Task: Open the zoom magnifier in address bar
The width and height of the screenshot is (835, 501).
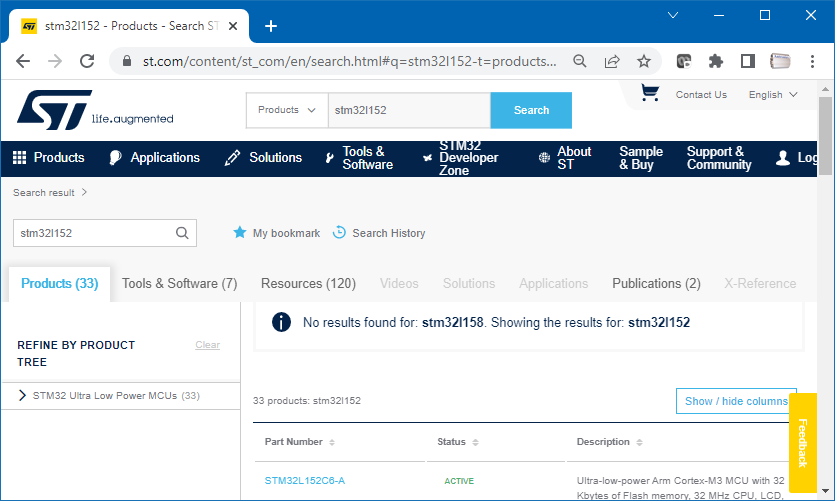Action: pos(580,61)
